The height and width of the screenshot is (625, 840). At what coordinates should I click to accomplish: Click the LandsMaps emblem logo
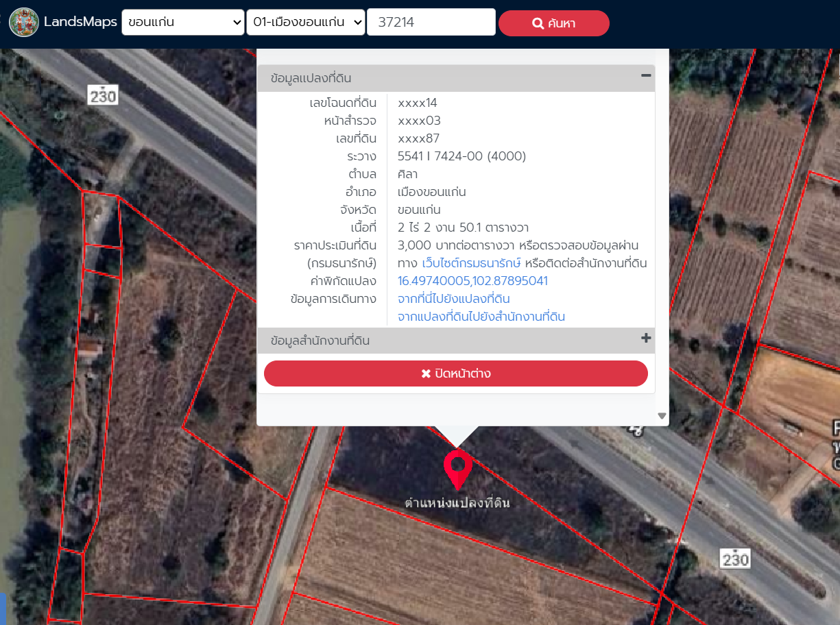coord(24,23)
